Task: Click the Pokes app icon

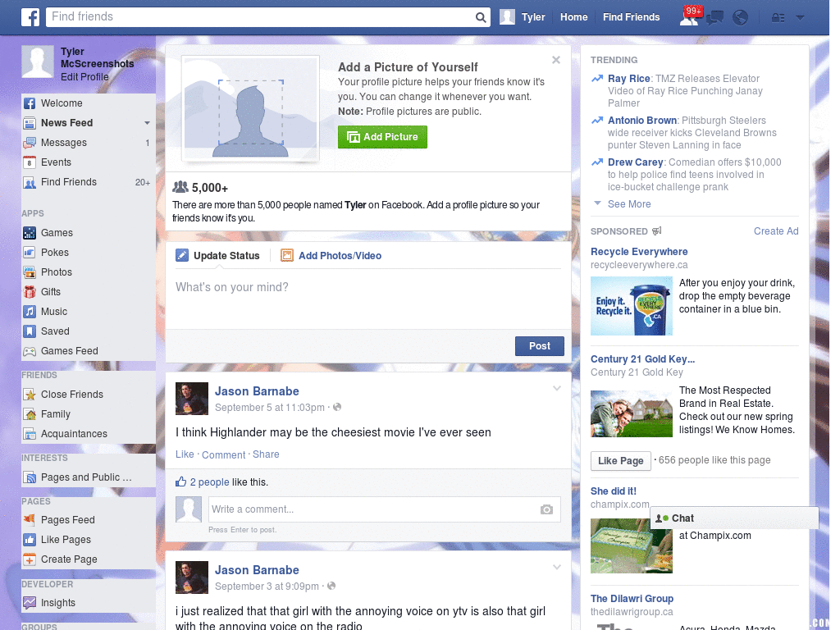Action: pos(30,253)
